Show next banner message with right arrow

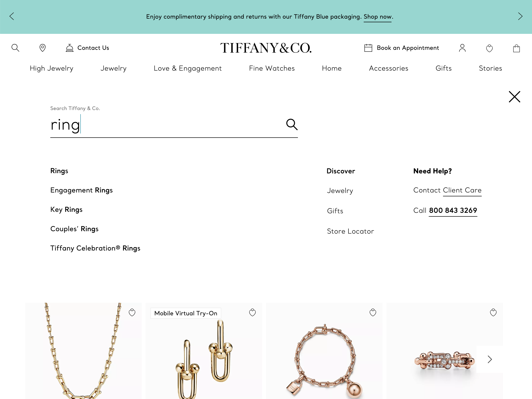[520, 16]
